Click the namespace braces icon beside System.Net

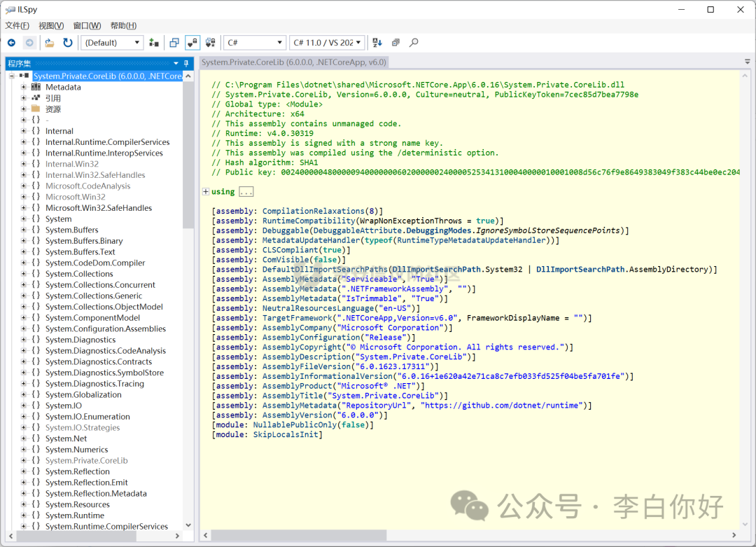[36, 438]
